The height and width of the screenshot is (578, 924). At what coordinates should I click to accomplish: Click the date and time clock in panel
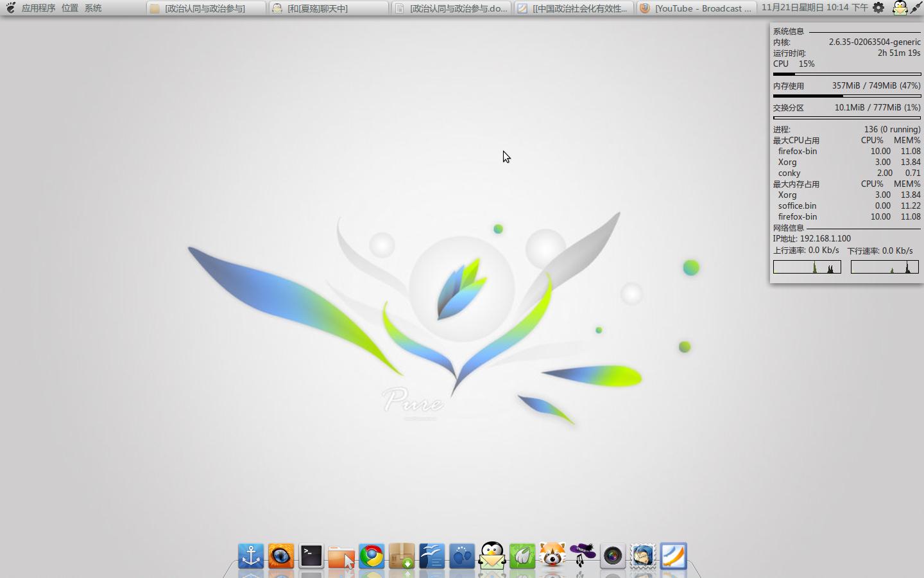pos(814,8)
